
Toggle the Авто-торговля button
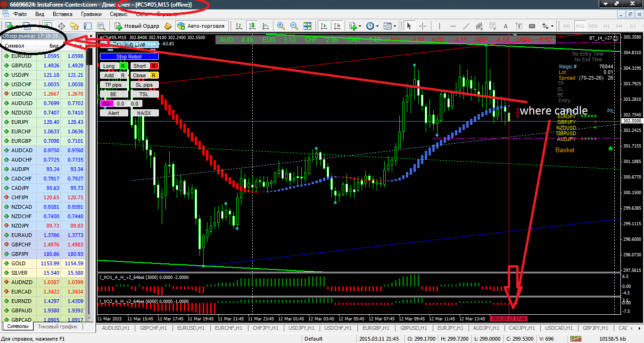pyautogui.click(x=202, y=25)
